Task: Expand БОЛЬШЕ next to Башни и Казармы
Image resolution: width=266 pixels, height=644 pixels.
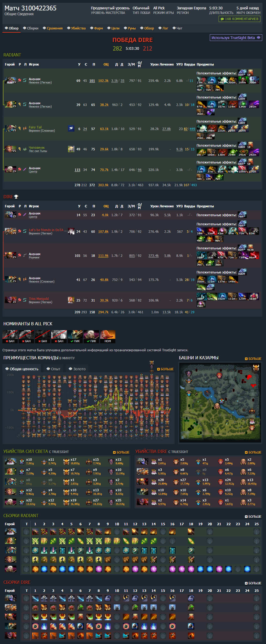Action: [253, 359]
